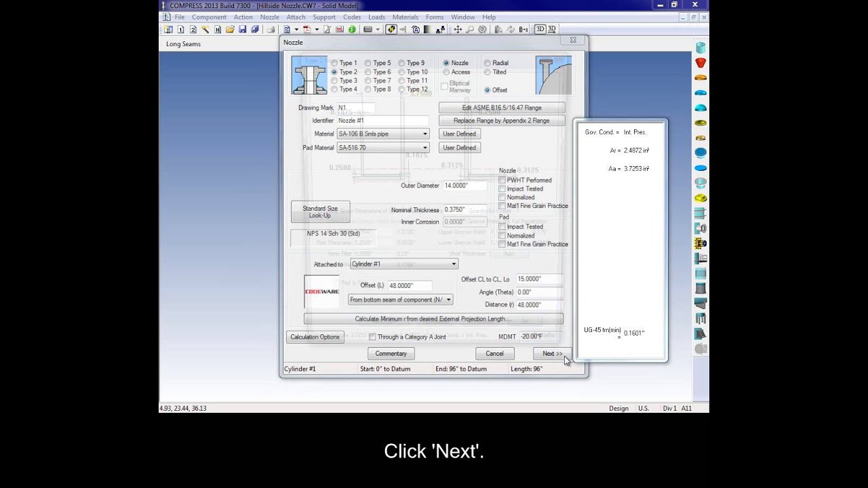Image resolution: width=868 pixels, height=488 pixels.
Task: Click the gray gradient shading icon
Action: (428, 29)
